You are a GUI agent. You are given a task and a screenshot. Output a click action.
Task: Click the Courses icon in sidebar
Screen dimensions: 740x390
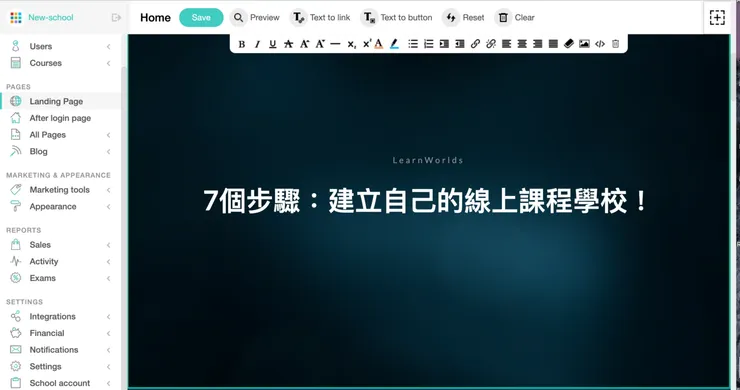pos(16,63)
